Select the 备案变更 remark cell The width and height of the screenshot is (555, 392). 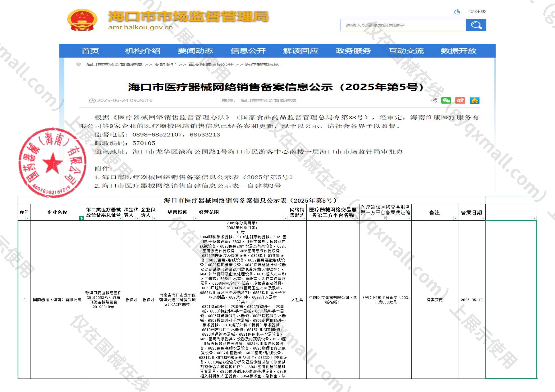point(435,300)
